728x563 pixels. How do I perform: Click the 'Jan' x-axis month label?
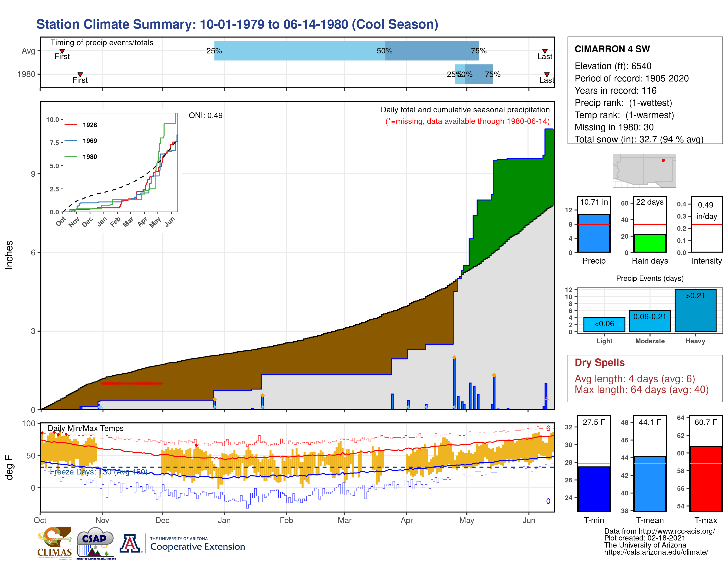coord(224,520)
